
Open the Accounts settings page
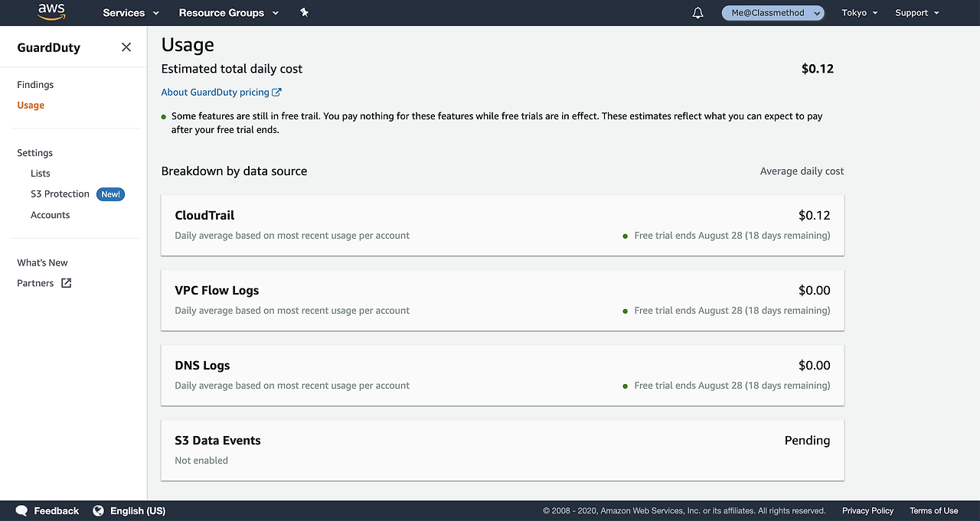click(x=51, y=215)
